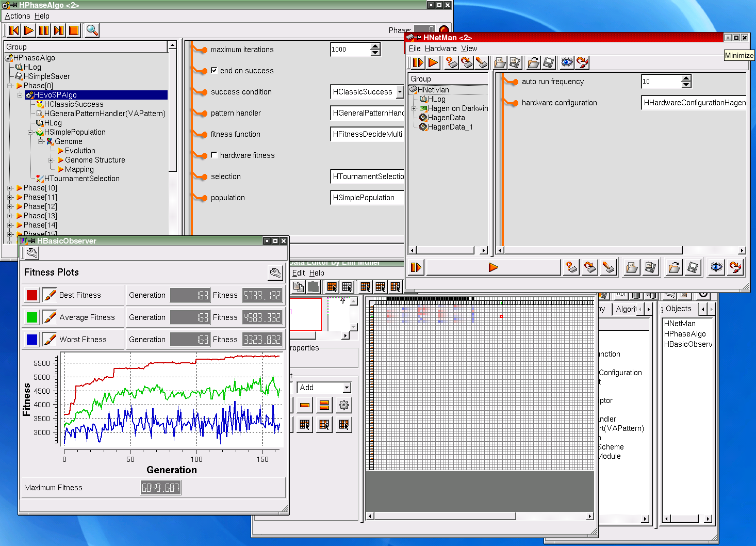This screenshot has height=546, width=756.
Task: Select HTournamentSelection in the tree
Action: (x=81, y=179)
